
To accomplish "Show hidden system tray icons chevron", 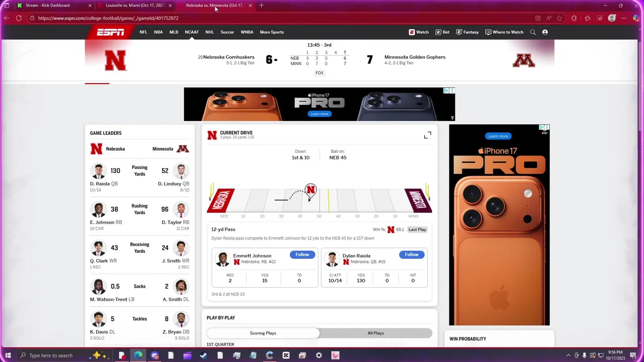I will tap(569, 355).
